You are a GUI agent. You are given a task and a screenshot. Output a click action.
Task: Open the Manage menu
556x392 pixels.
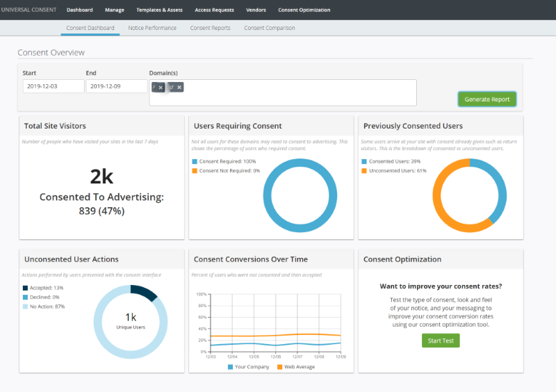[x=115, y=10]
